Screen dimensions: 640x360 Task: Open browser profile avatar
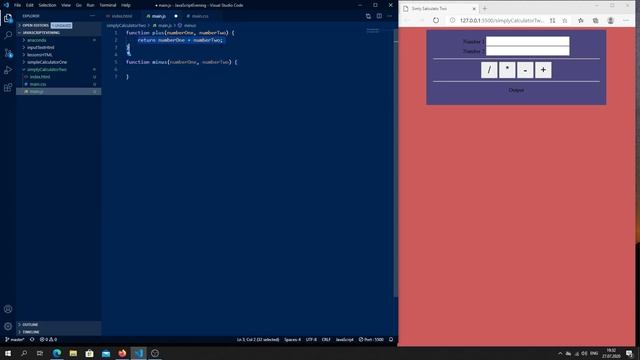[611, 20]
